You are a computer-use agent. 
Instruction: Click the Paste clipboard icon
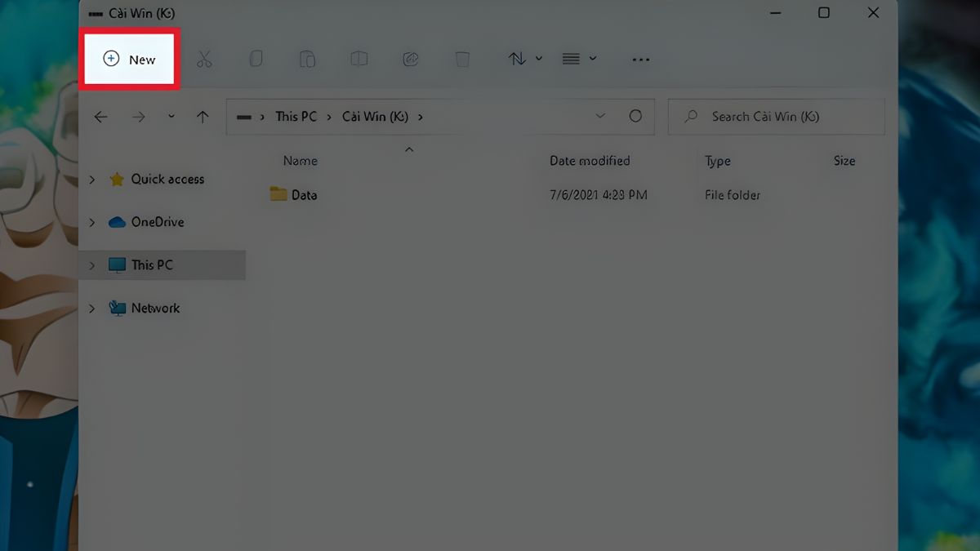(307, 60)
